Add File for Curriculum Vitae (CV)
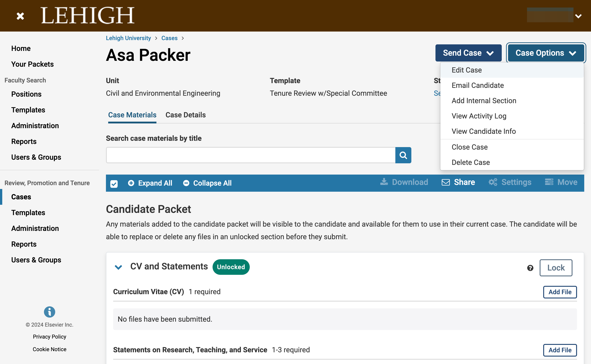Image resolution: width=591 pixels, height=364 pixels. (560, 292)
